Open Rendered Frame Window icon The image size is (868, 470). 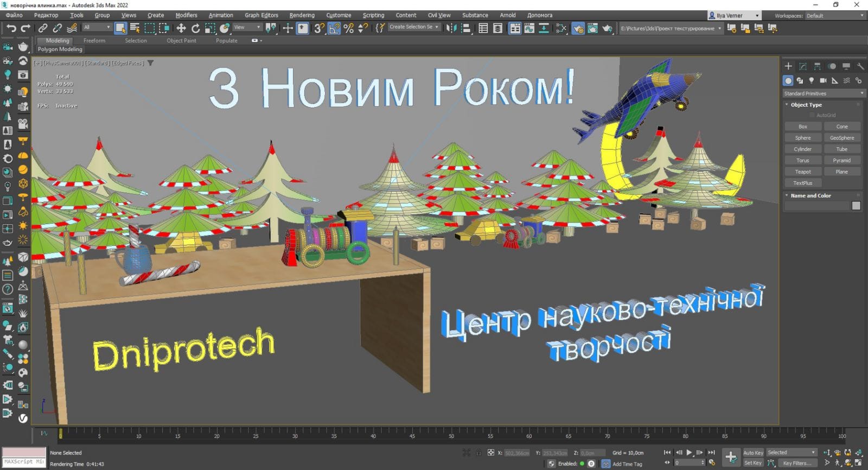[592, 28]
